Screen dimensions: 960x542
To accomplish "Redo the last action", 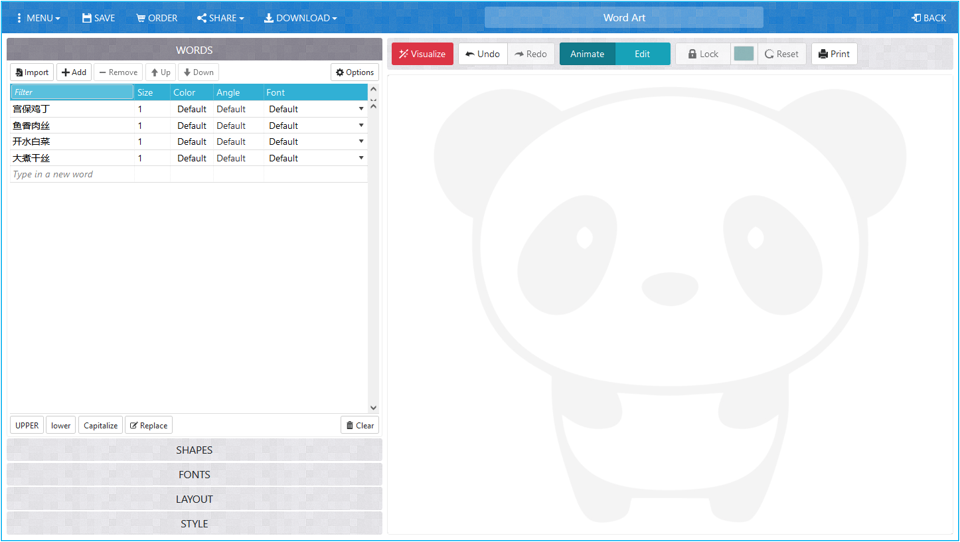I will click(x=531, y=54).
